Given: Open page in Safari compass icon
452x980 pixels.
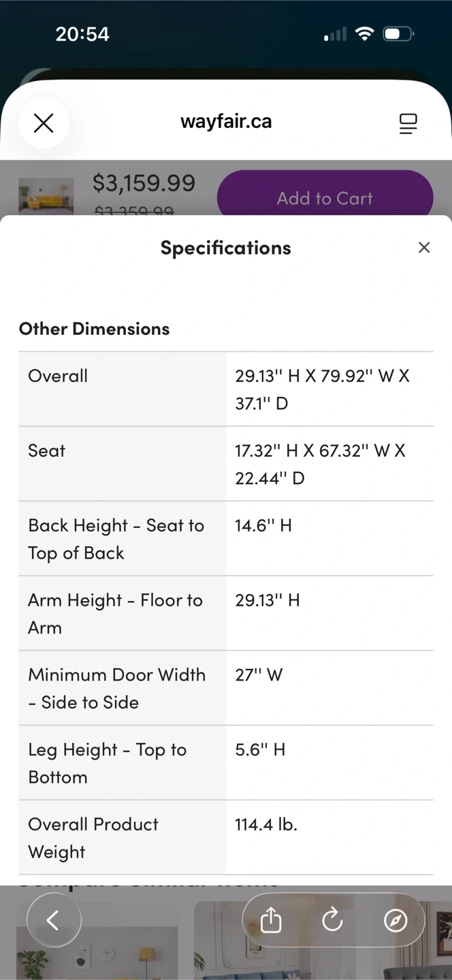Looking at the screenshot, I should tap(395, 921).
